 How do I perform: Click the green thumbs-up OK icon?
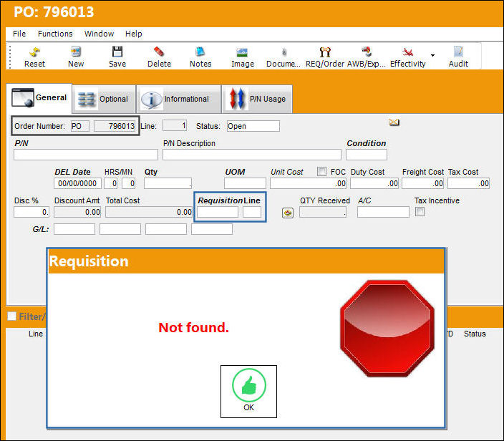tap(249, 385)
